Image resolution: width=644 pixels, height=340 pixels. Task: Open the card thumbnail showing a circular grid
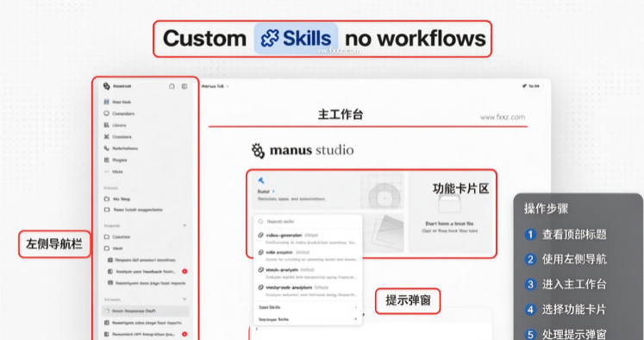pos(383,192)
